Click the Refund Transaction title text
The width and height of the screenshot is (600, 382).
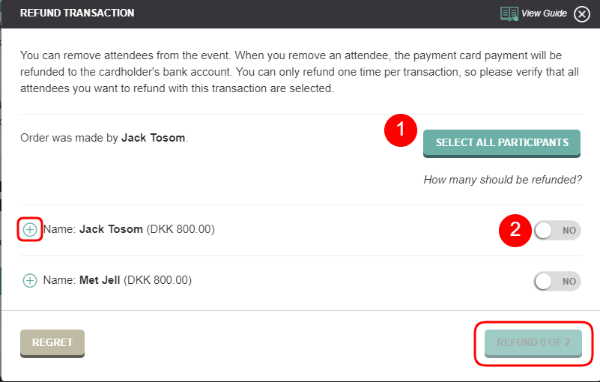(x=77, y=13)
